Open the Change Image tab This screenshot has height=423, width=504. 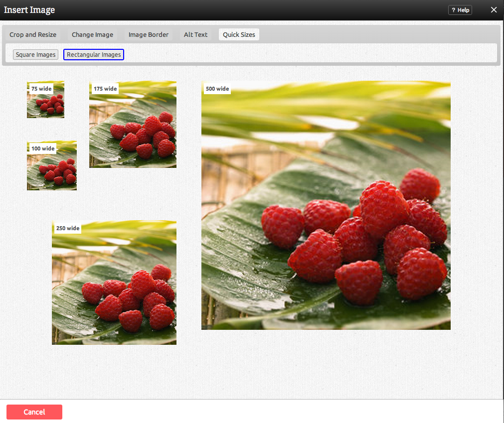pos(92,35)
